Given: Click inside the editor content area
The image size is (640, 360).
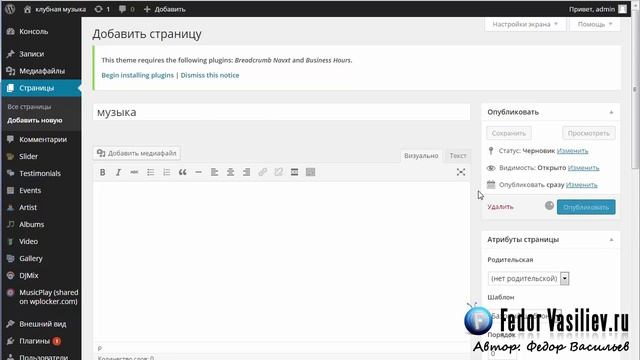Looking at the screenshot, I should [282, 261].
